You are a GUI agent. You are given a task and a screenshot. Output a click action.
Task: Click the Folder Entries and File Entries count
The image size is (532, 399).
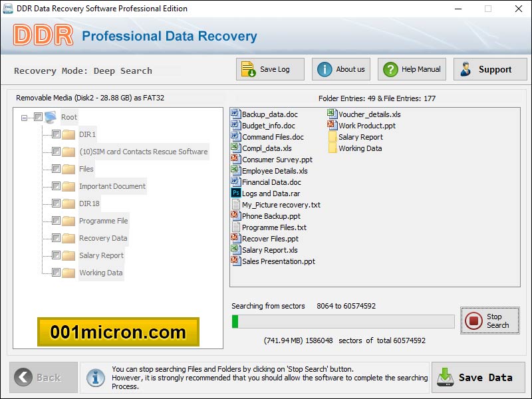[377, 98]
